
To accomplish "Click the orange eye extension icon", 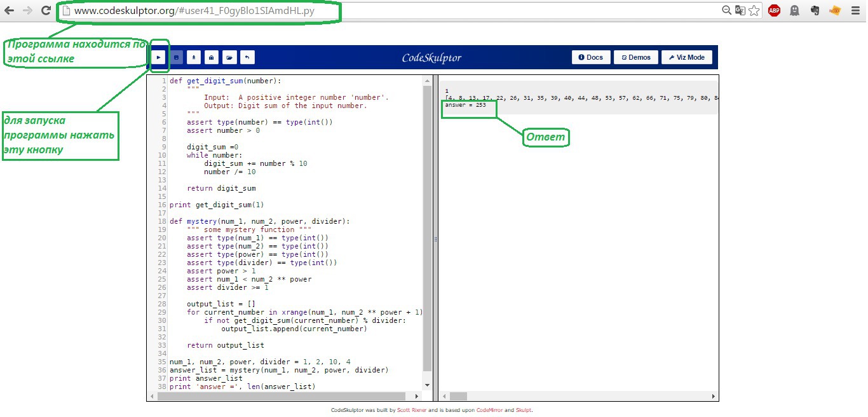I will click(x=835, y=10).
